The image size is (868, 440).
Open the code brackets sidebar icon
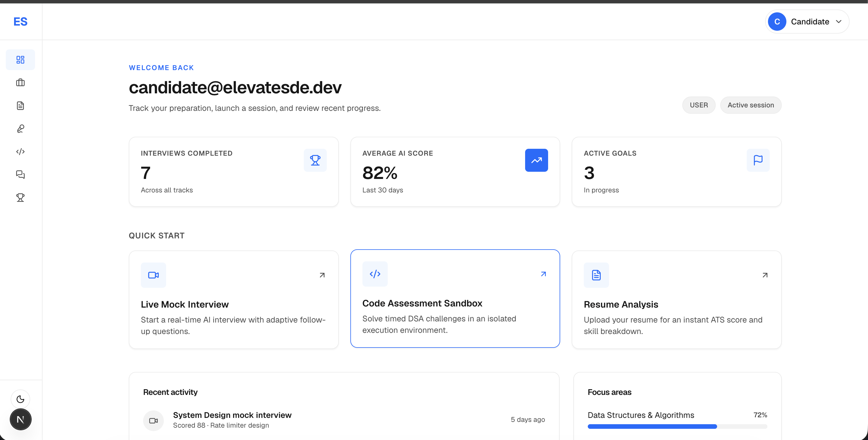pyautogui.click(x=21, y=151)
